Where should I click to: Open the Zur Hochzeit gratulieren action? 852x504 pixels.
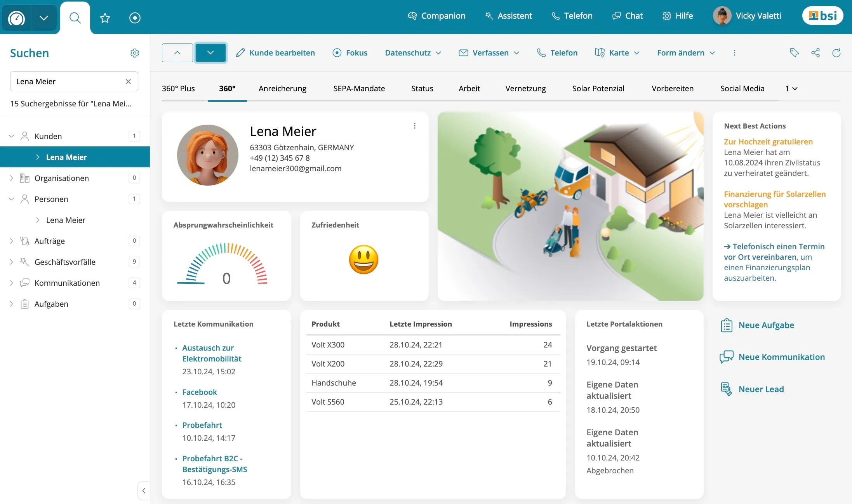tap(768, 142)
